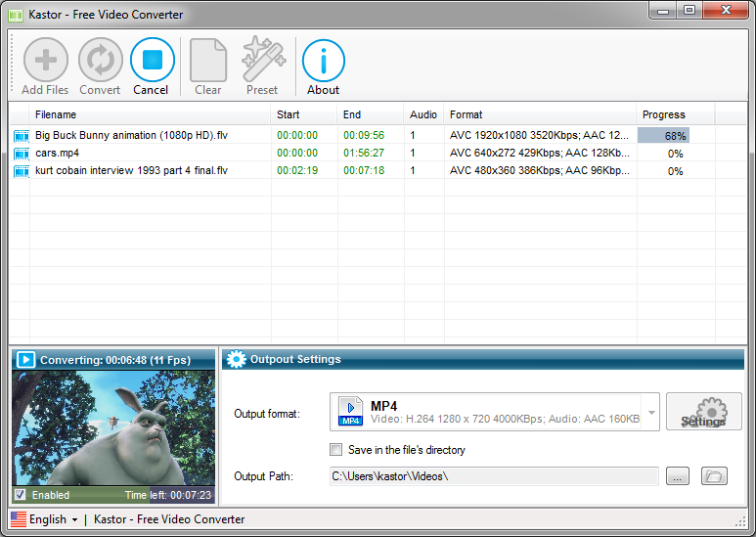Click the Clear list page icon

coord(208,61)
